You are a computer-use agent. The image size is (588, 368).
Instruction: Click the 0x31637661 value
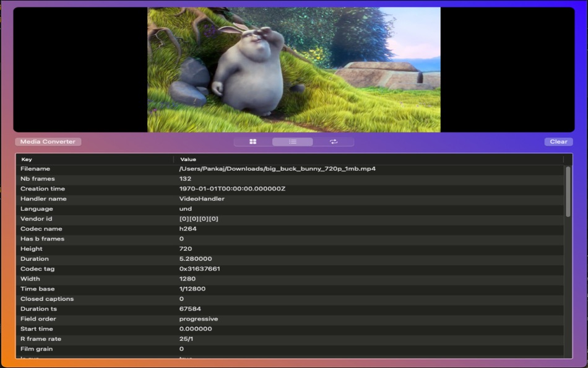[x=199, y=269]
